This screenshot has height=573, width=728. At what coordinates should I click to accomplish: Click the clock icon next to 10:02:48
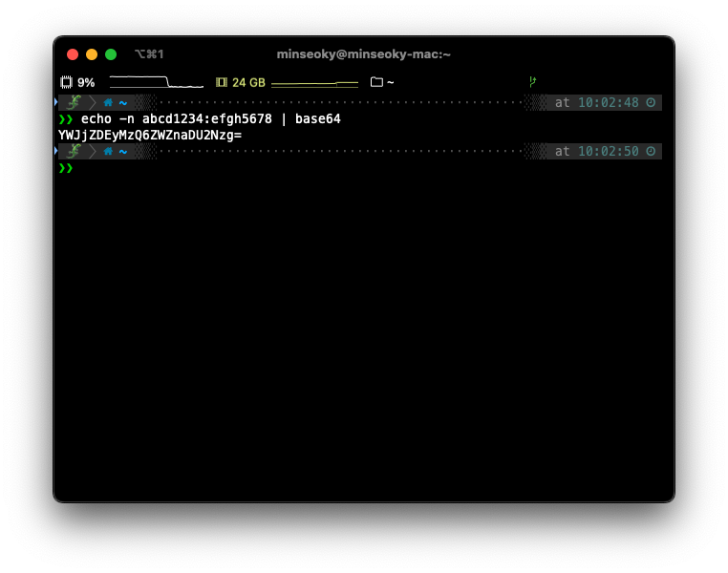(x=651, y=102)
